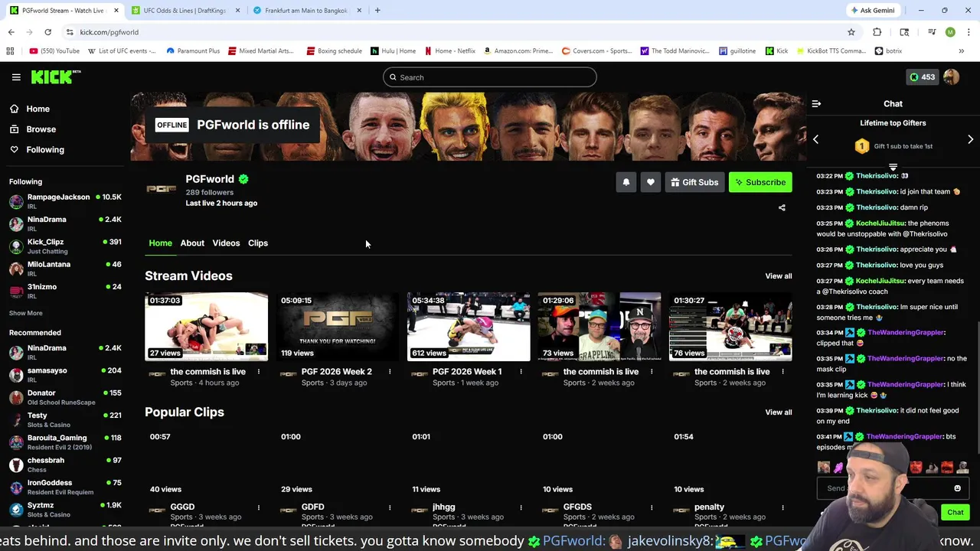Open Kick_Clipz channel in sidebar
Screen dimensions: 980x551
click(x=65, y=246)
